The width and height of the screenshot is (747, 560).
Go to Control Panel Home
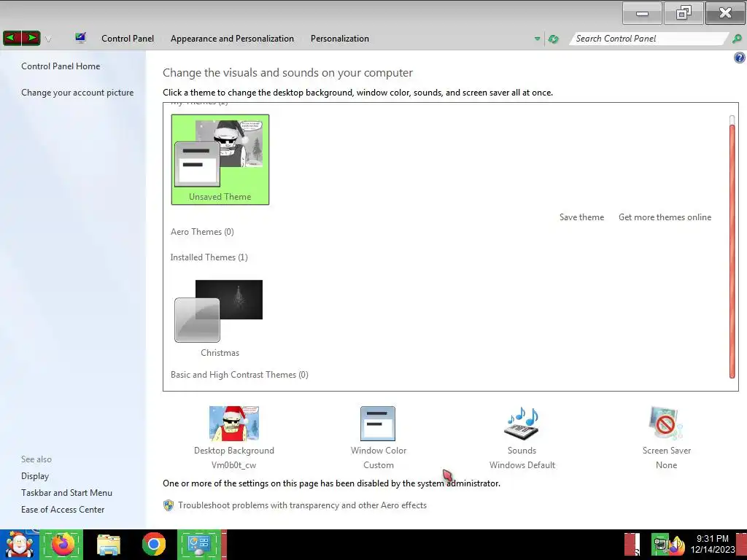coord(61,66)
